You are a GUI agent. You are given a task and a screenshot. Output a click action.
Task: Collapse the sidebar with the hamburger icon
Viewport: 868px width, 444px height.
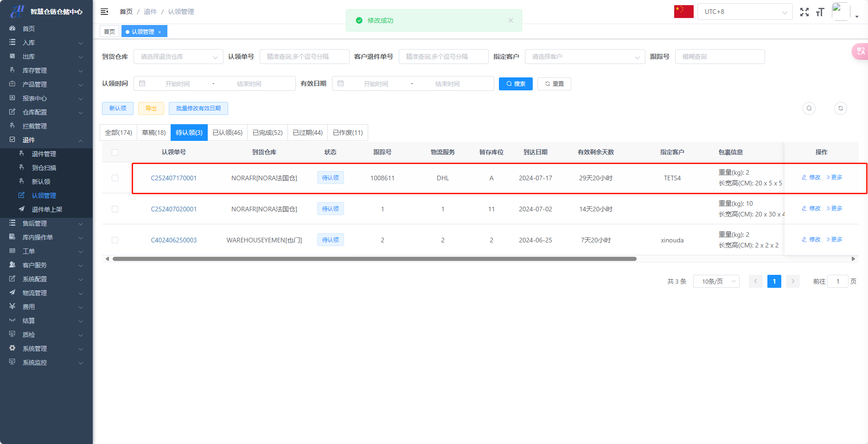[x=104, y=12]
